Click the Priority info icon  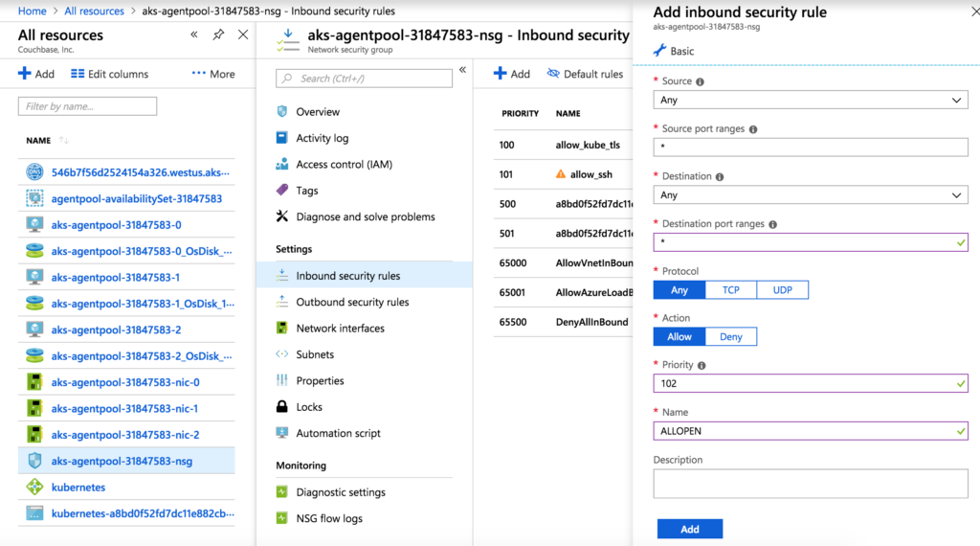click(x=702, y=366)
